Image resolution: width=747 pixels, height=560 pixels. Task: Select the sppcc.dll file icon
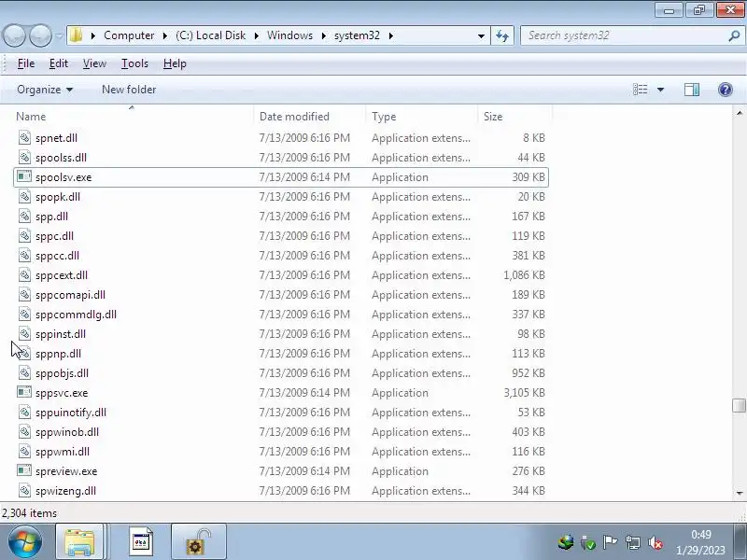point(25,255)
